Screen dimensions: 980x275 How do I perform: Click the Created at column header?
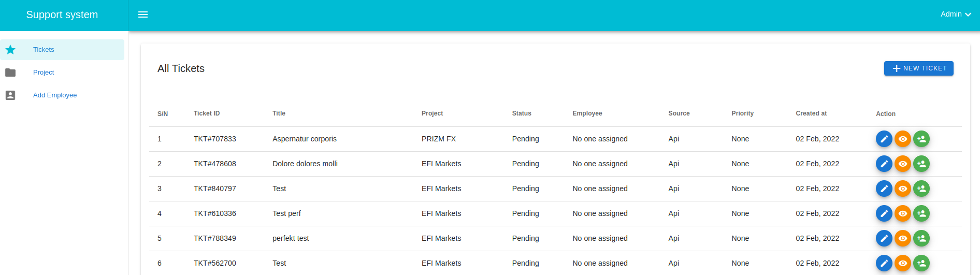click(811, 113)
